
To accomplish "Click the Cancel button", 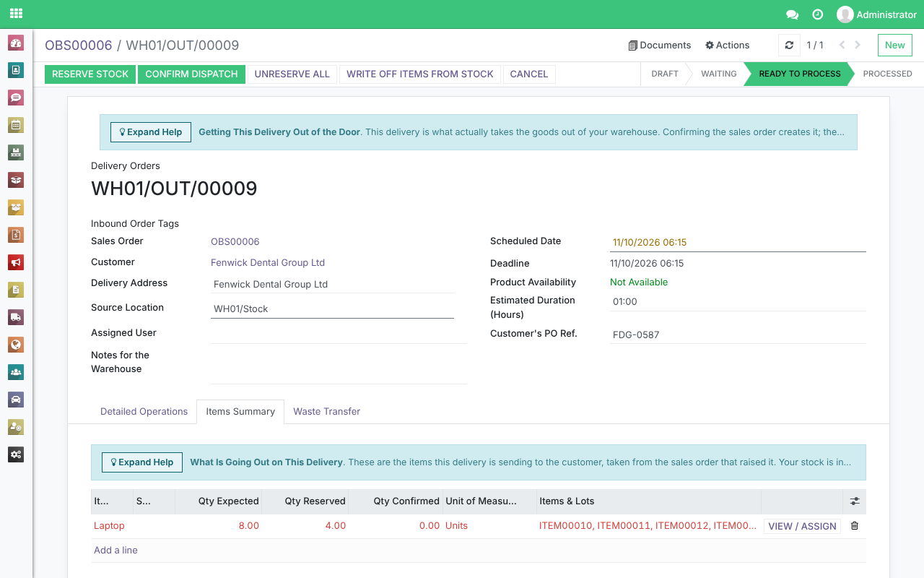I will [529, 74].
